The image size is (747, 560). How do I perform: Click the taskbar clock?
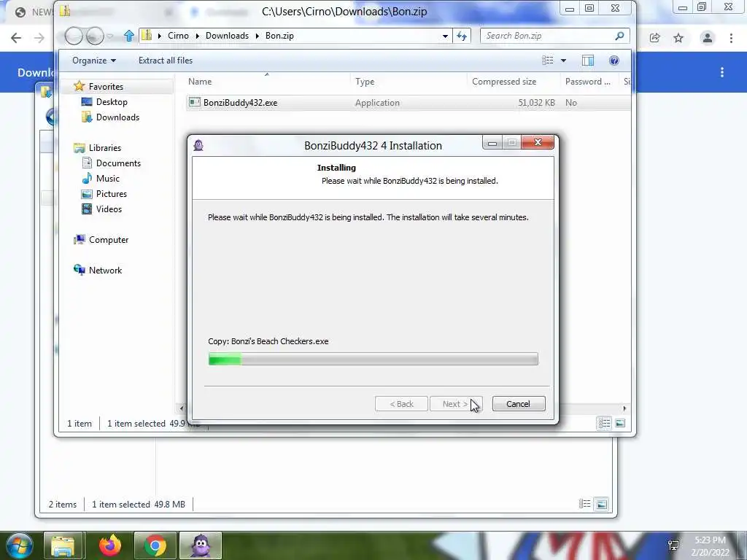[710, 546]
